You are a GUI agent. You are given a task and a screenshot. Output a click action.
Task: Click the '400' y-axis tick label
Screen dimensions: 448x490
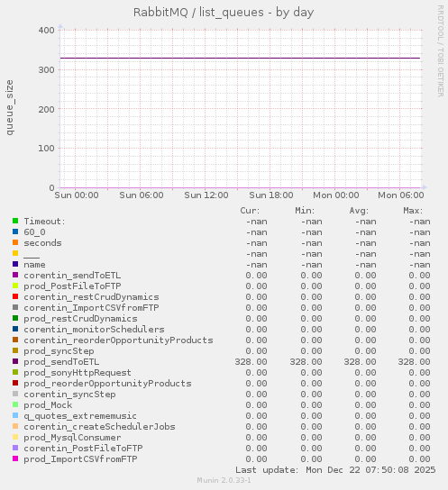click(46, 31)
